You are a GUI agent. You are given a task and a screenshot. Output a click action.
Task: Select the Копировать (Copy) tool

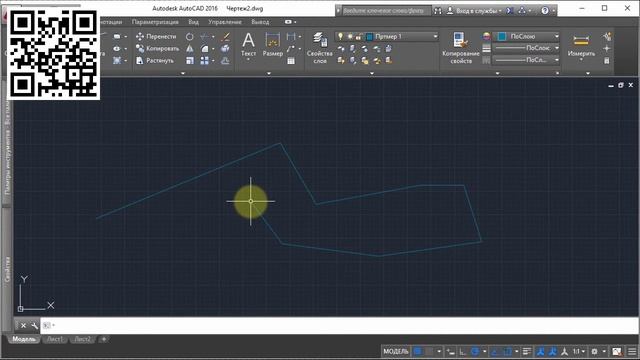[157, 49]
